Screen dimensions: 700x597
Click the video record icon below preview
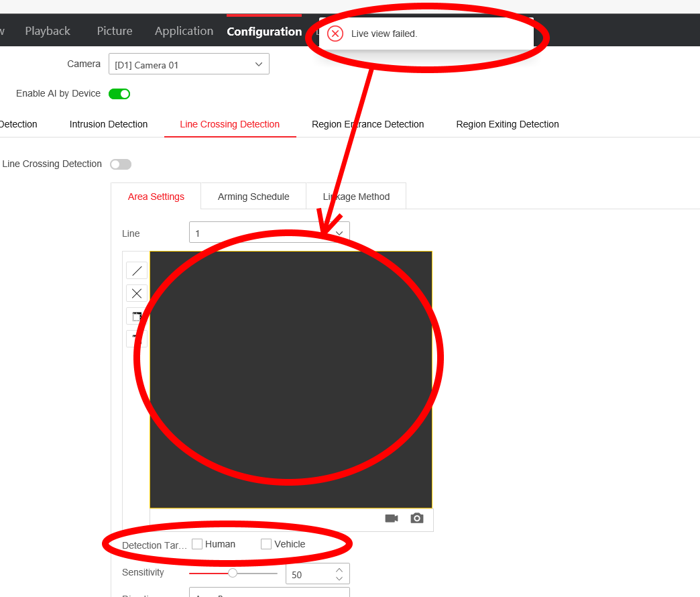[392, 519]
